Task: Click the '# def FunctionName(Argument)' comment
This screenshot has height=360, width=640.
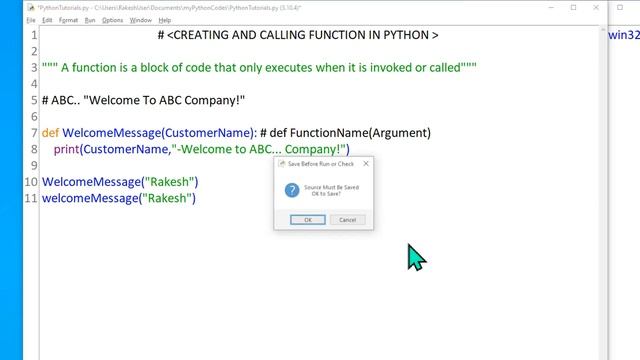Action: pyautogui.click(x=345, y=133)
